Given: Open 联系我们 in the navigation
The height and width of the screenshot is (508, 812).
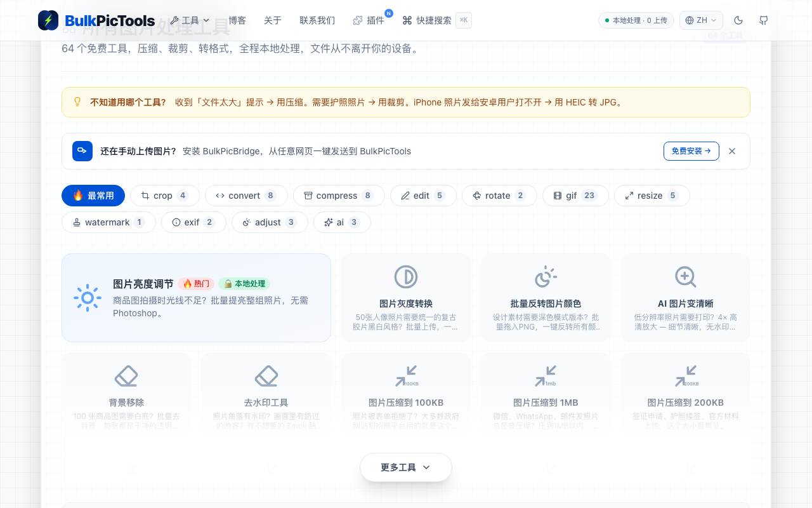Looking at the screenshot, I should pos(317,20).
